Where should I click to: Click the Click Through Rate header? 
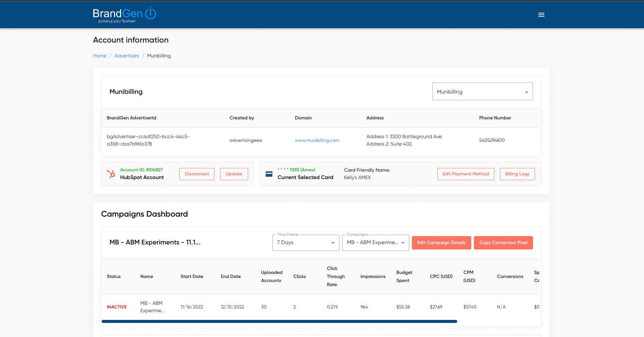pos(336,276)
